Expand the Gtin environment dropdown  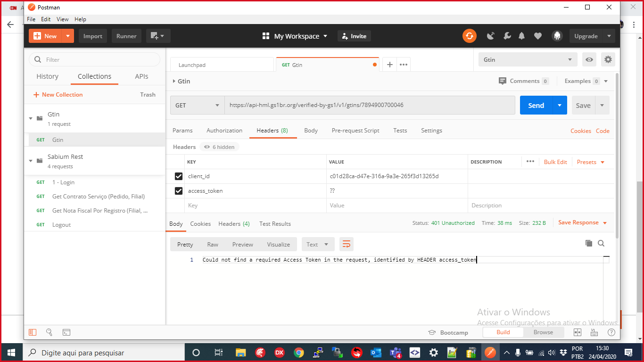(528, 60)
